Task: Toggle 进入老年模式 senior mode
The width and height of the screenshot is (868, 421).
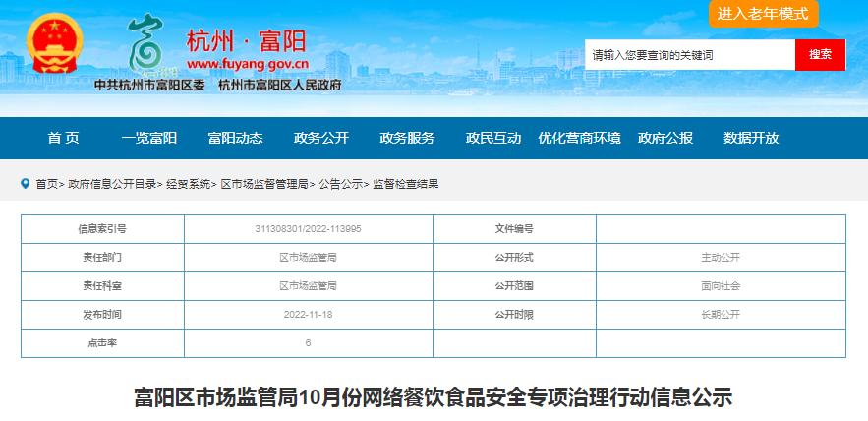Action: (x=763, y=14)
